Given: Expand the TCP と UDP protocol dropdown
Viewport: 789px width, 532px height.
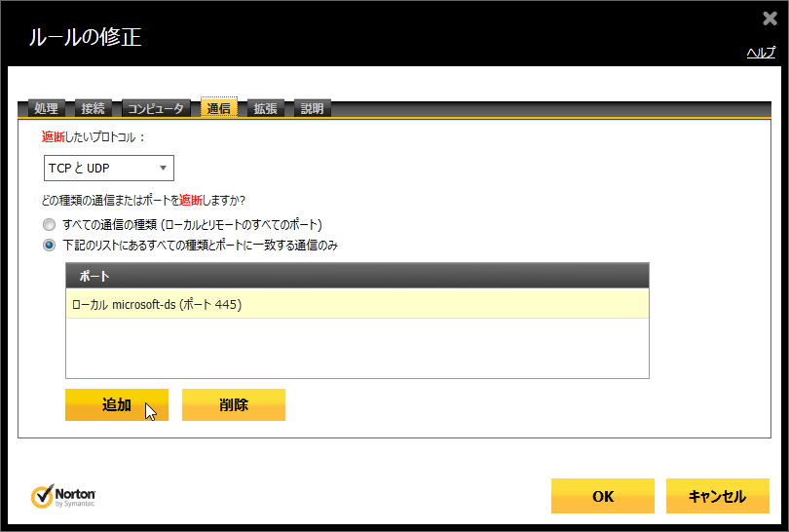Looking at the screenshot, I should click(x=108, y=168).
